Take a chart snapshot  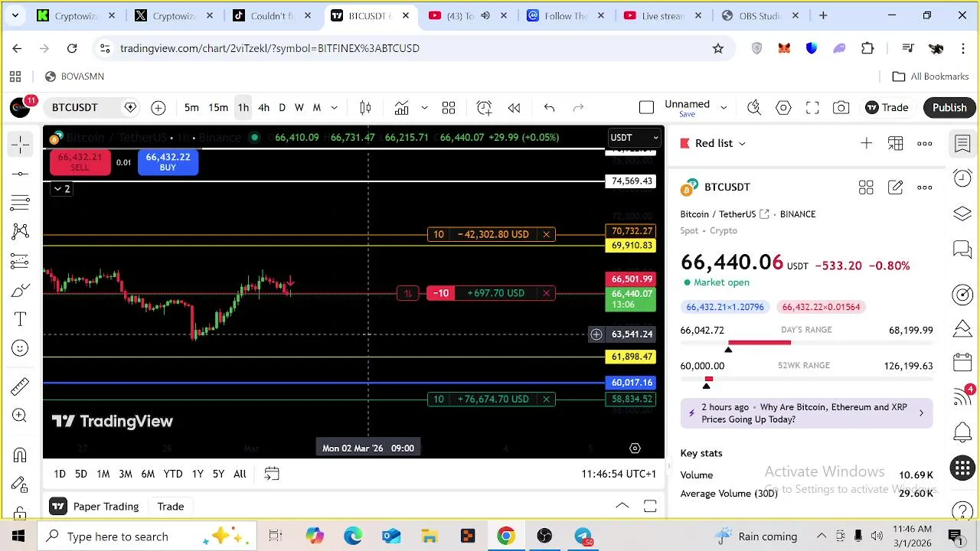point(841,108)
